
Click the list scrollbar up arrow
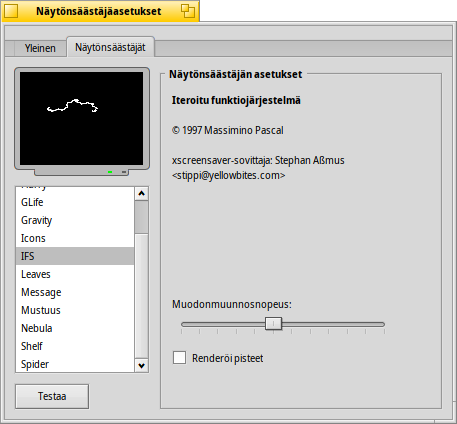tap(142, 193)
